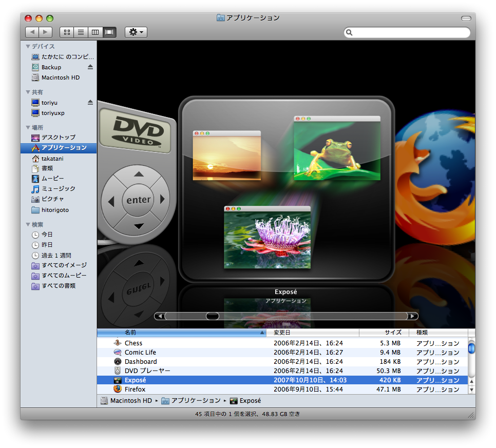Viewport: 496px width, 448px height.
Task: Eject the Backup drive
Action: [x=90, y=67]
